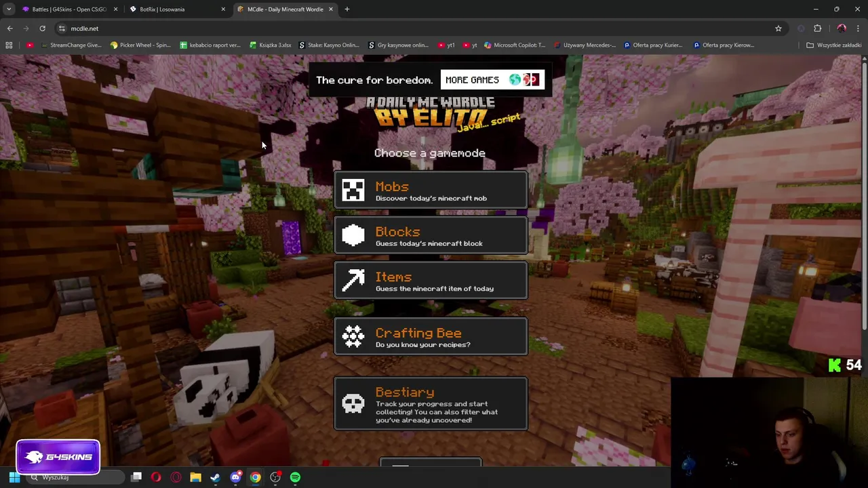Open the Chrome profile avatar
Viewport: 868px width, 488px height.
[842, 28]
